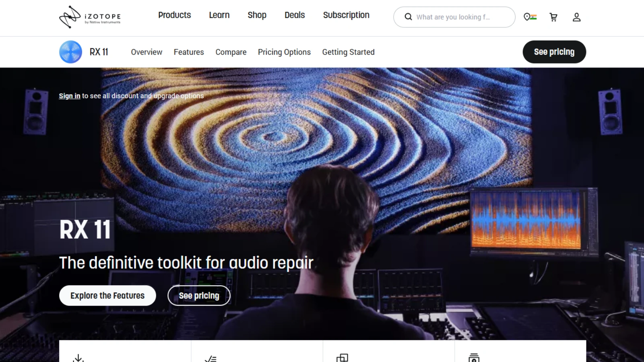
Task: Select the Compare tab
Action: click(231, 52)
